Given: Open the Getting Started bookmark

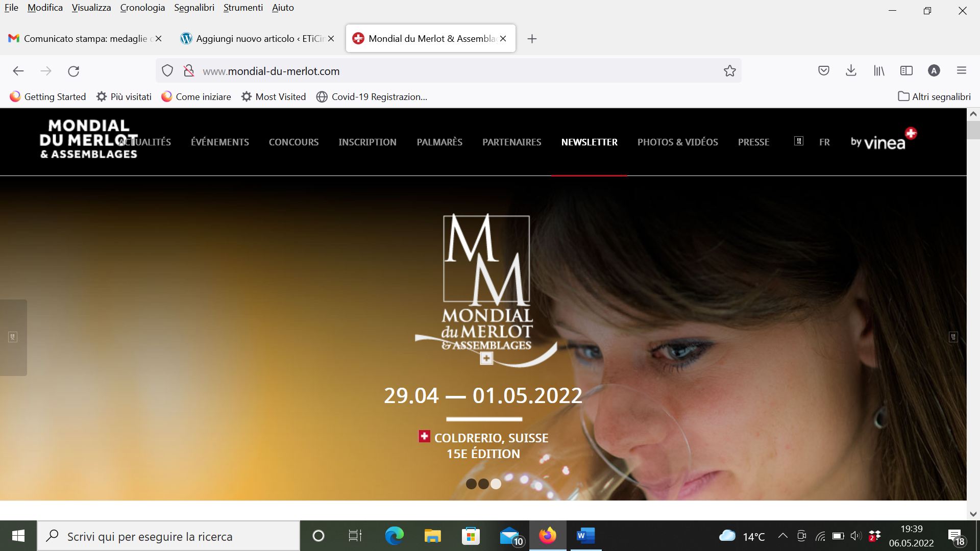Looking at the screenshot, I should [x=48, y=97].
